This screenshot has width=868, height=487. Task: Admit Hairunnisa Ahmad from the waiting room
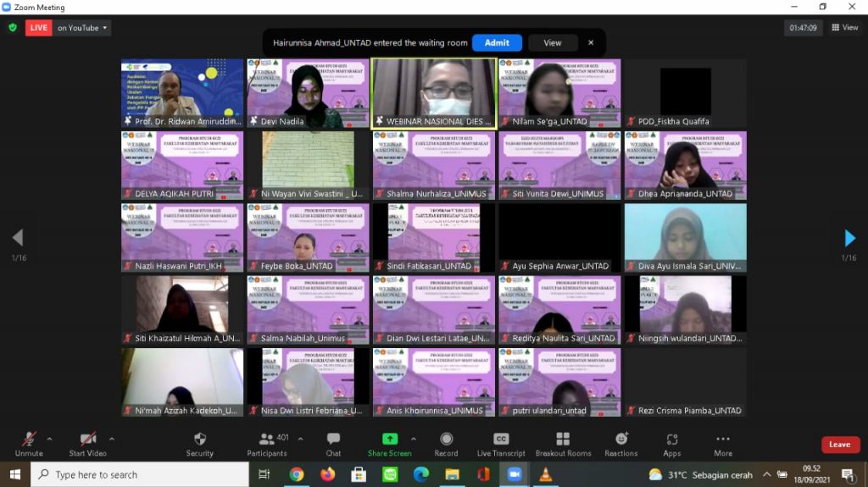[x=497, y=42]
